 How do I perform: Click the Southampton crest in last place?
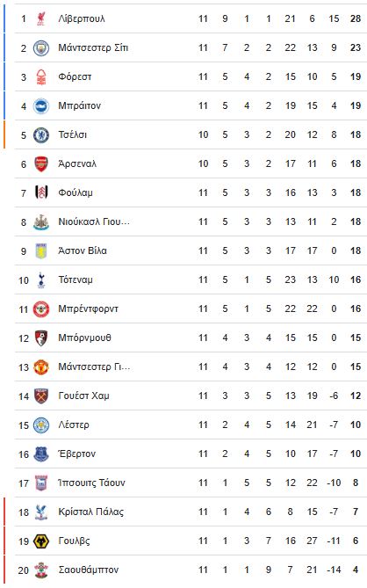(41, 570)
